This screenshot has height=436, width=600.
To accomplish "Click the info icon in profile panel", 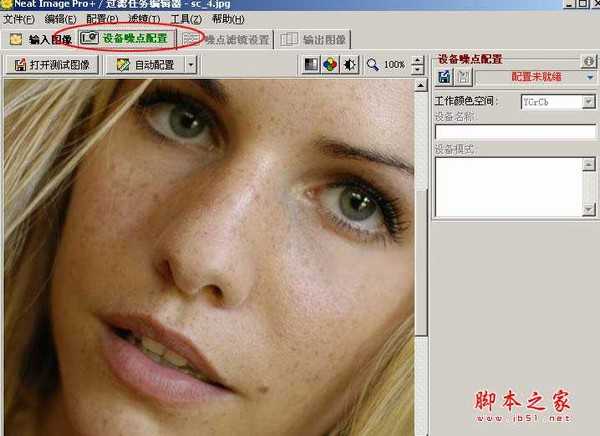I will [x=590, y=60].
